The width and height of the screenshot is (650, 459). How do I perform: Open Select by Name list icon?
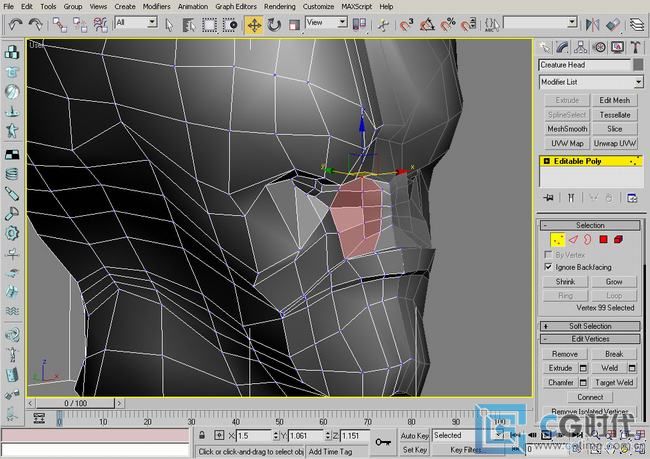point(189,25)
